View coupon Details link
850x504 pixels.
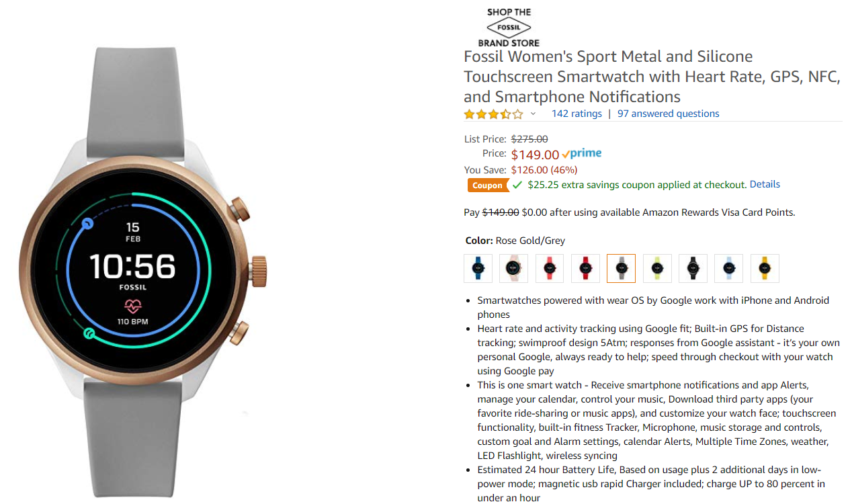[765, 184]
